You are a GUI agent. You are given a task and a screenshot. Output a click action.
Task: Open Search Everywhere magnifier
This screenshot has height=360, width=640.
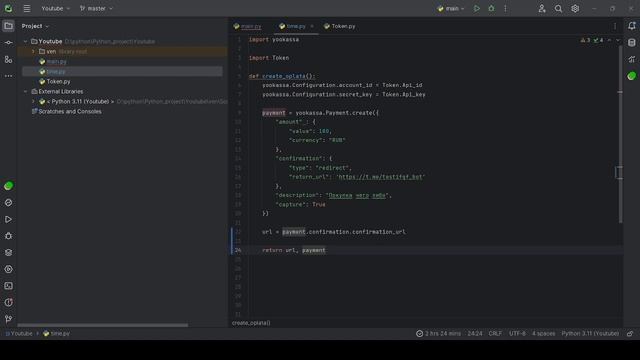(558, 8)
